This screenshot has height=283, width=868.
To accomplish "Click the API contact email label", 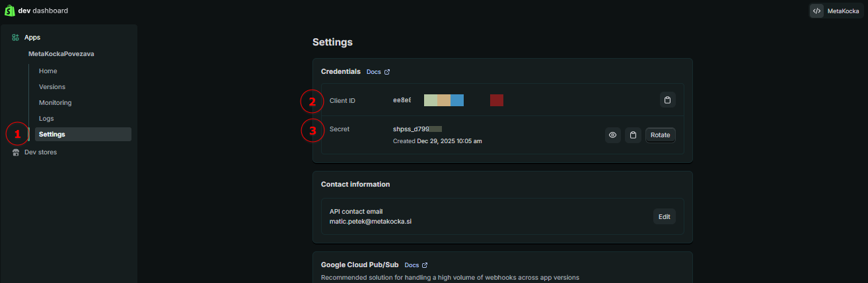I will [x=356, y=211].
